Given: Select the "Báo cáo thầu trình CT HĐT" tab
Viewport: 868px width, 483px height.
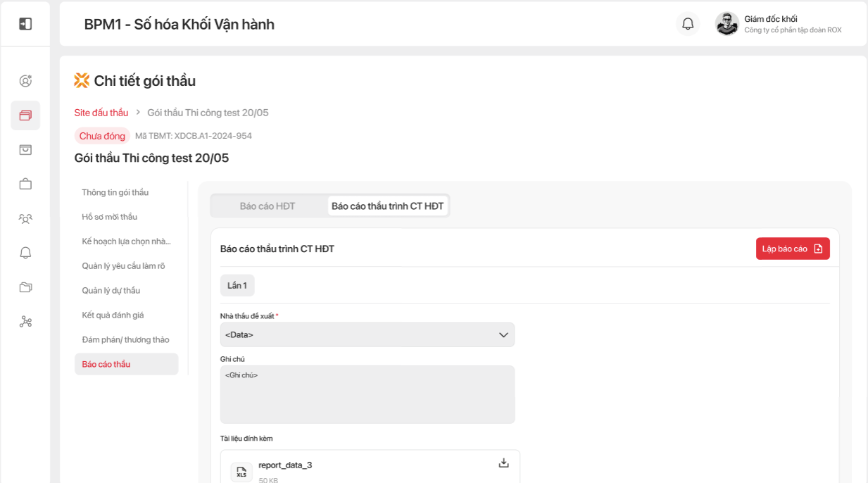Looking at the screenshot, I should coord(388,206).
